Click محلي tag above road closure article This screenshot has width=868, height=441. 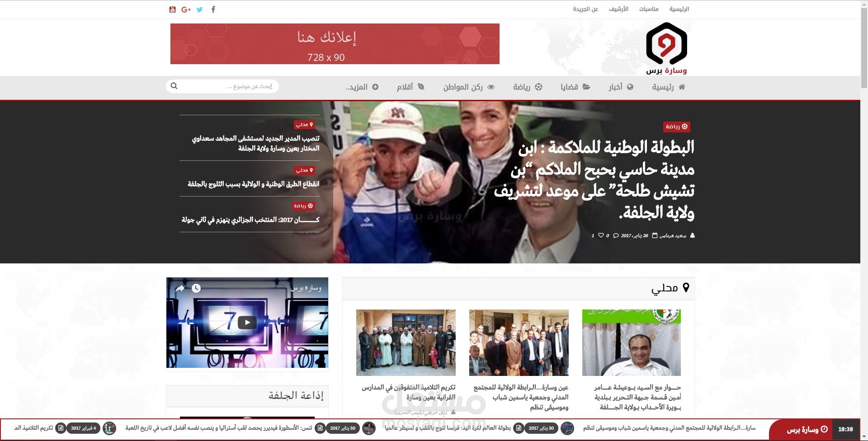coord(304,170)
